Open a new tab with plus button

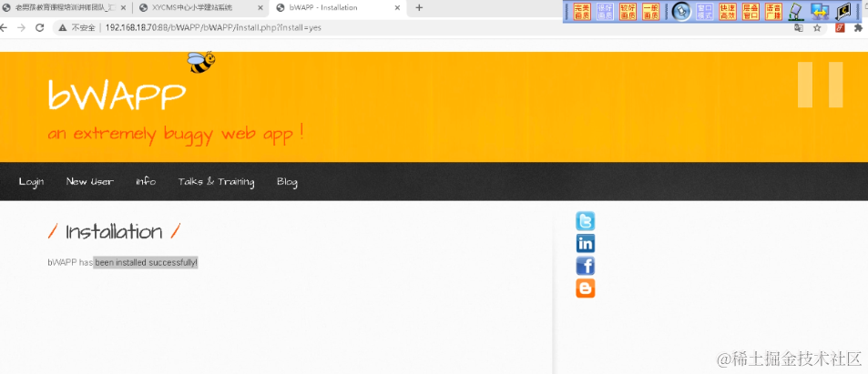419,8
